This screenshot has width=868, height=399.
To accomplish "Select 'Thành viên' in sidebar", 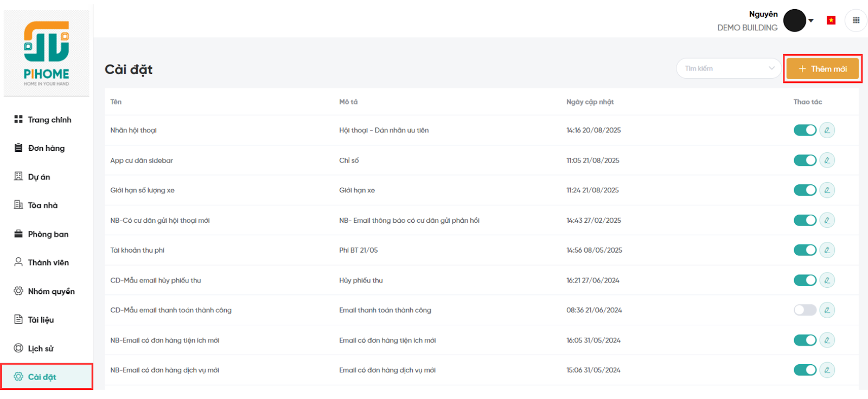I will (x=48, y=262).
